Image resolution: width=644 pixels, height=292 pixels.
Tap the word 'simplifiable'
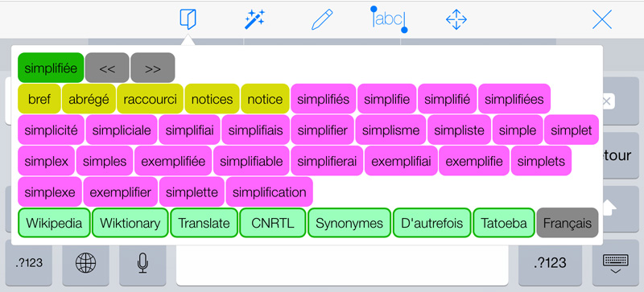pos(251,161)
